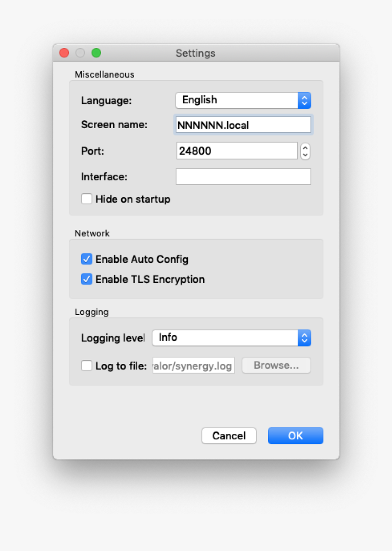Open the Language dropdown
The image size is (392, 551).
(x=243, y=100)
